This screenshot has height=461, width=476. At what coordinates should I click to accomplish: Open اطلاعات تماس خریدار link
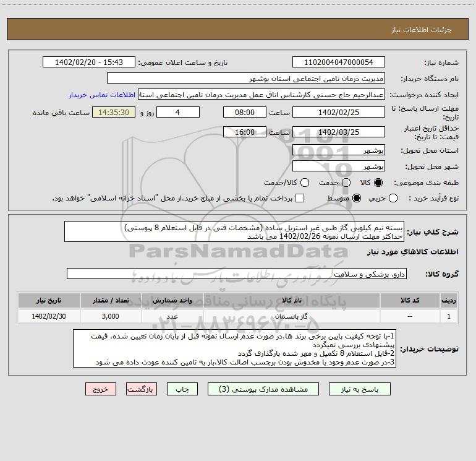102,95
